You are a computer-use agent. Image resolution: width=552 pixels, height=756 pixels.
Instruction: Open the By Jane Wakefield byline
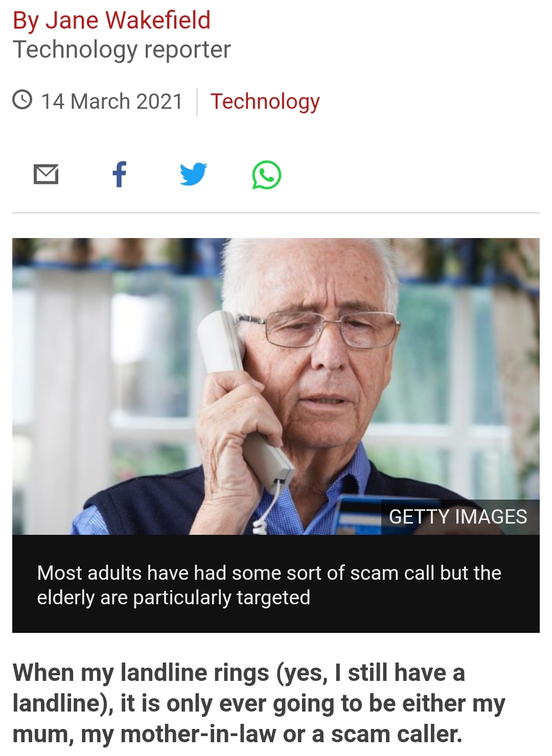pyautogui.click(x=111, y=20)
